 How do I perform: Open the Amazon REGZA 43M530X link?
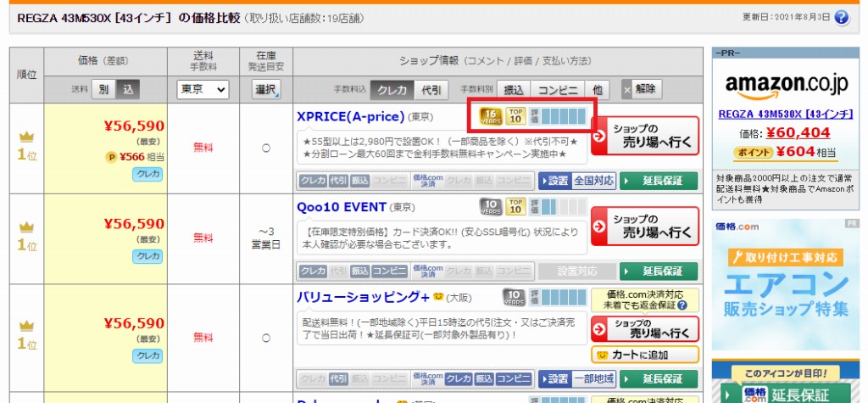coord(786,115)
